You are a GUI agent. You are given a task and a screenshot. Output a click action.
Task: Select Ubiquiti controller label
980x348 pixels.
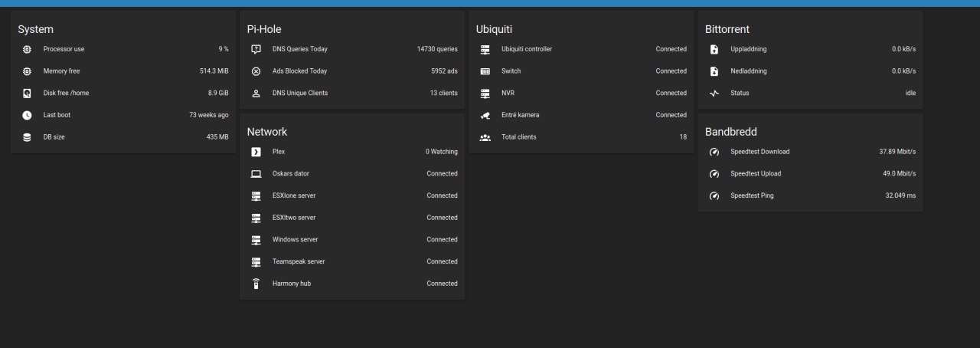tap(527, 49)
